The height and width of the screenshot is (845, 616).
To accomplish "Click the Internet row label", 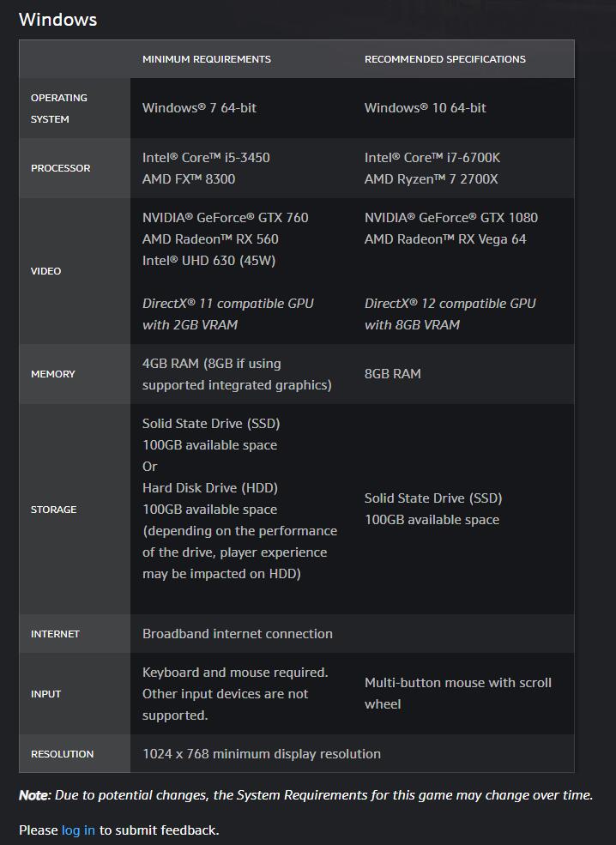I will tap(55, 634).
